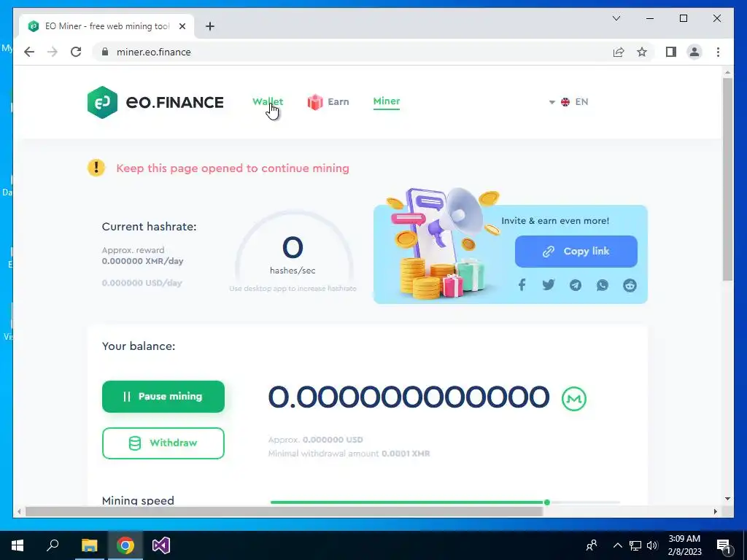
Task: Share the invite via WhatsApp icon
Action: pos(602,285)
